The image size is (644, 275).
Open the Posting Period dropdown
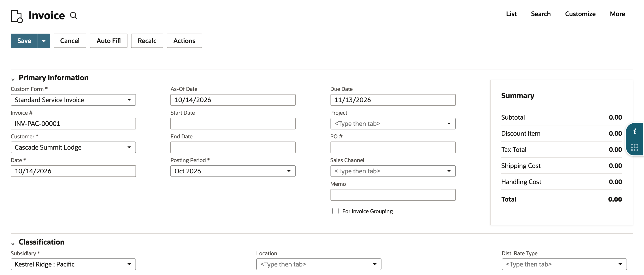pyautogui.click(x=233, y=171)
